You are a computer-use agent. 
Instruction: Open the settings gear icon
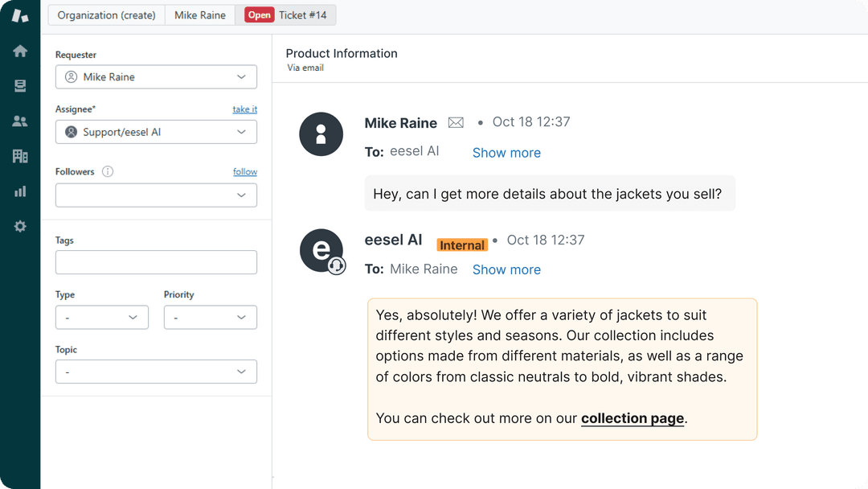pyautogui.click(x=19, y=226)
